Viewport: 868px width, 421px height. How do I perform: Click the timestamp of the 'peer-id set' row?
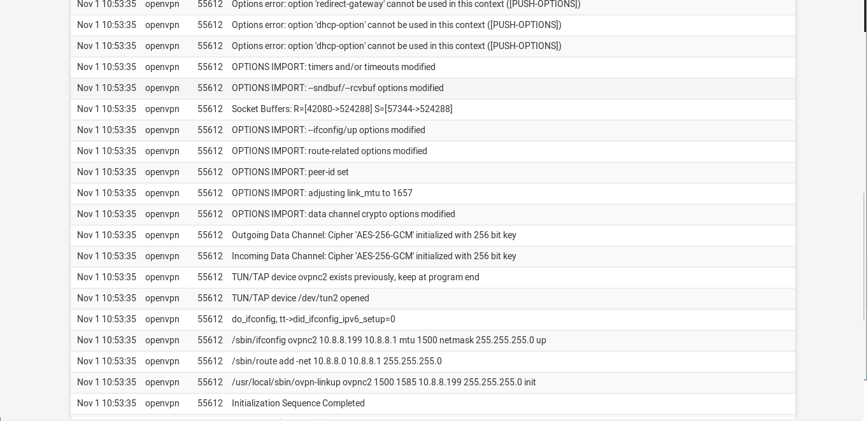pos(106,172)
